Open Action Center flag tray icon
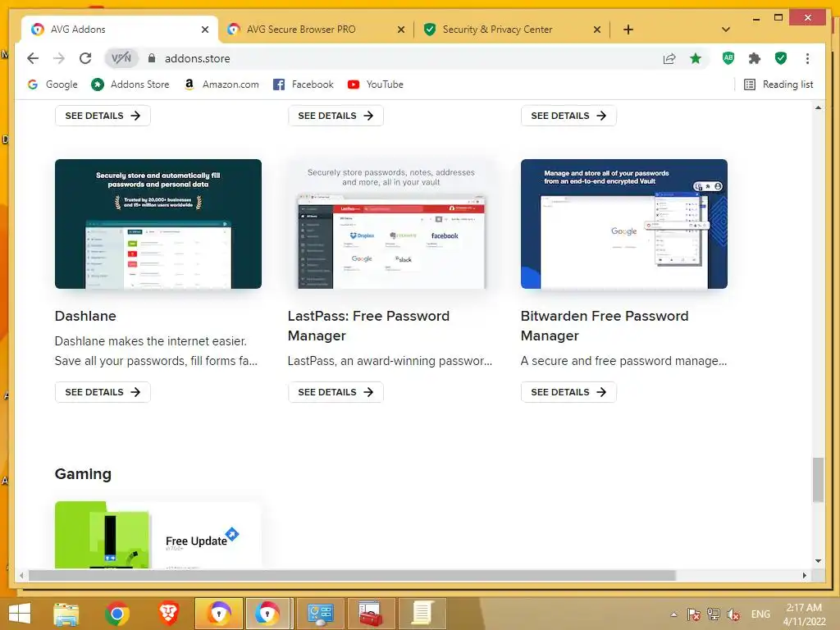Viewport: 840px width, 630px height. coord(694,614)
